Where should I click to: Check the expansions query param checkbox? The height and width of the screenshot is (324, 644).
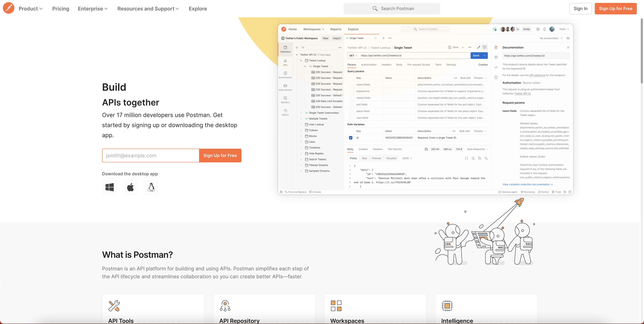351,91
